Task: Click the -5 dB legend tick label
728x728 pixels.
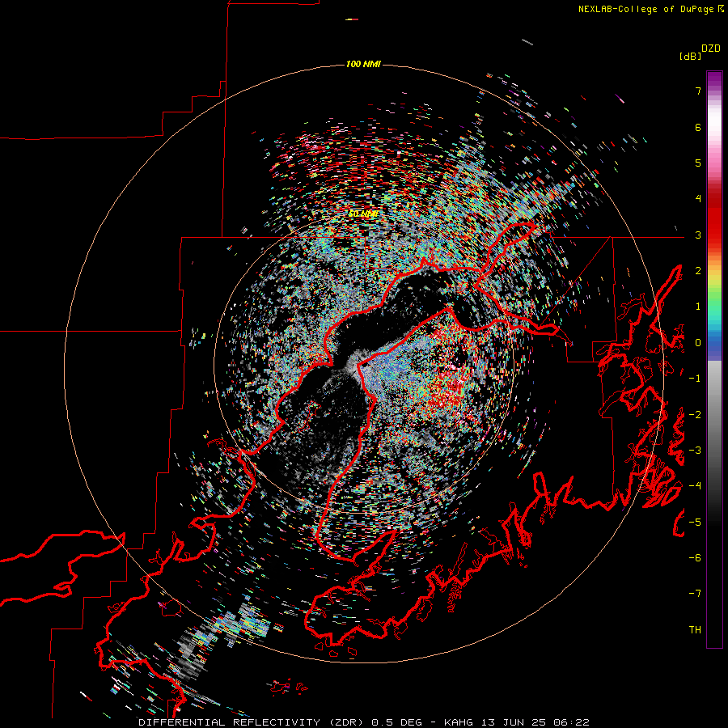Action: [x=695, y=523]
